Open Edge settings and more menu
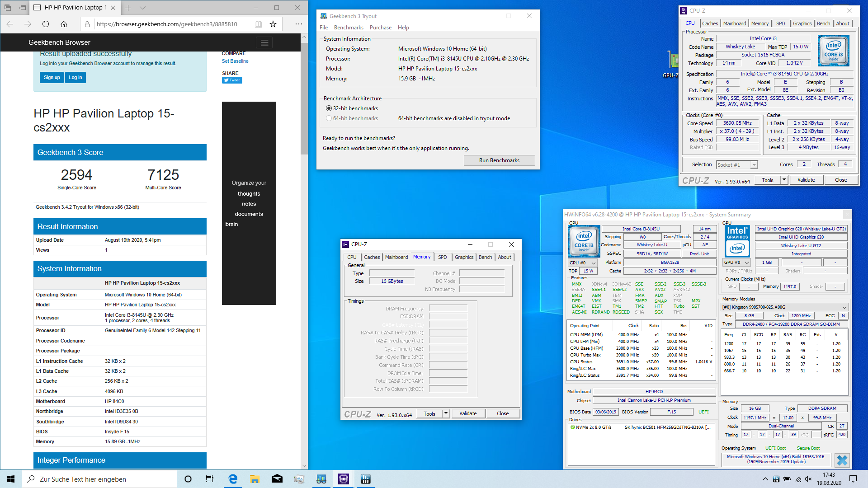 click(x=299, y=24)
